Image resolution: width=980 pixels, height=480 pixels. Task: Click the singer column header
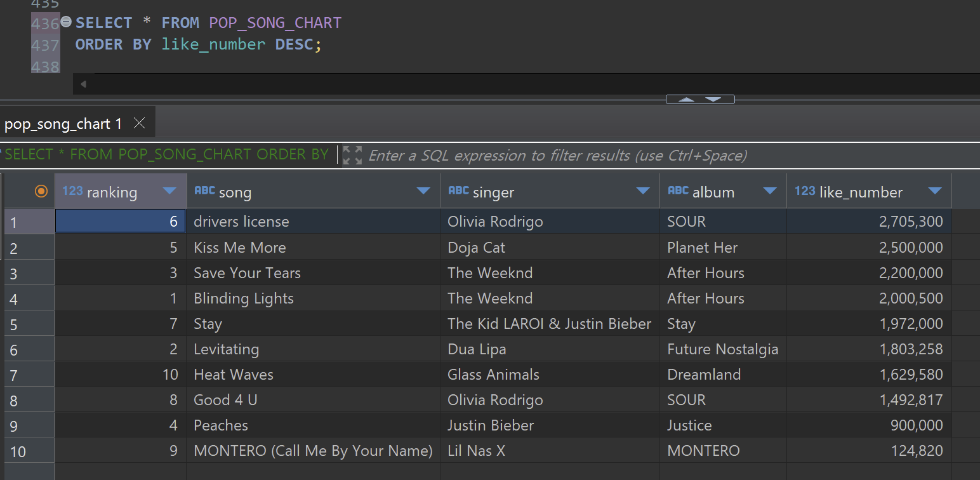pos(550,191)
